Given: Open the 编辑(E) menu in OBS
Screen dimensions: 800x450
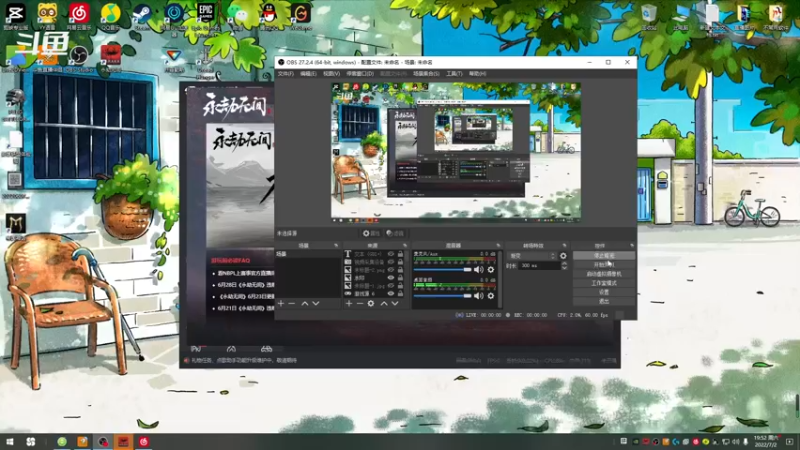Looking at the screenshot, I should coord(308,73).
